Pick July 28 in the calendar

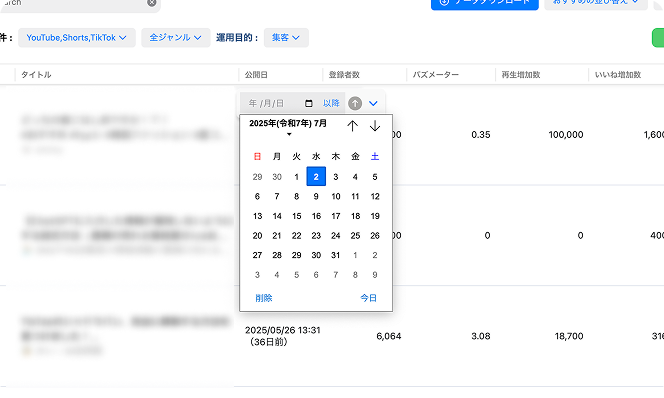277,255
